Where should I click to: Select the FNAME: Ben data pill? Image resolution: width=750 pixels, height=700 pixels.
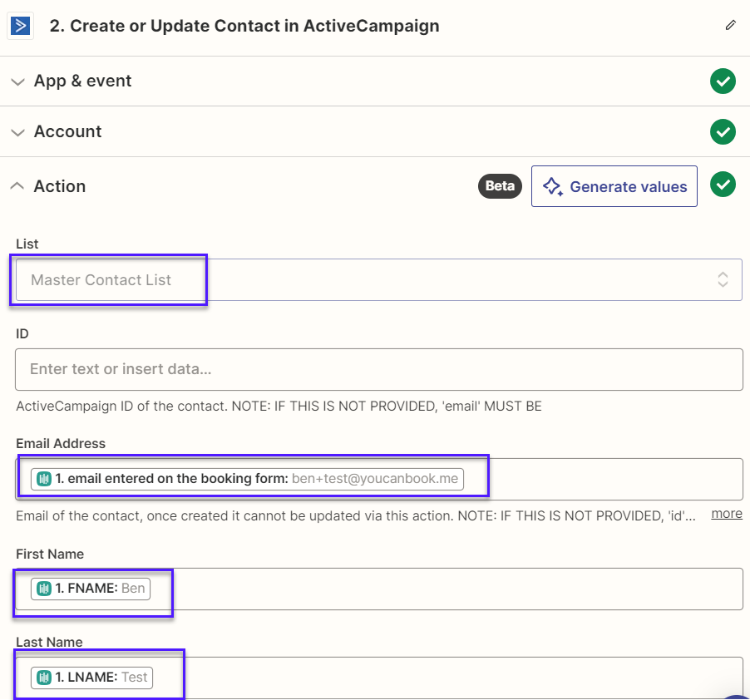(91, 588)
